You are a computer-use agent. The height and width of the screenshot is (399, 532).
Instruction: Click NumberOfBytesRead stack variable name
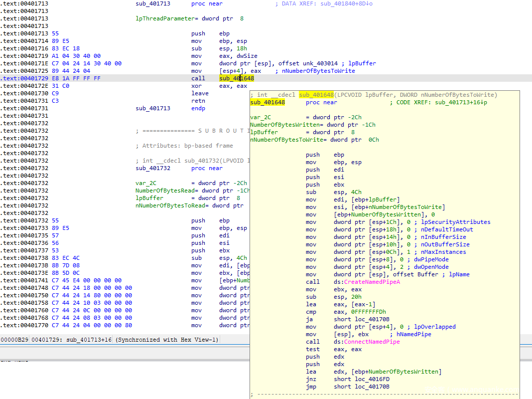(x=167, y=191)
